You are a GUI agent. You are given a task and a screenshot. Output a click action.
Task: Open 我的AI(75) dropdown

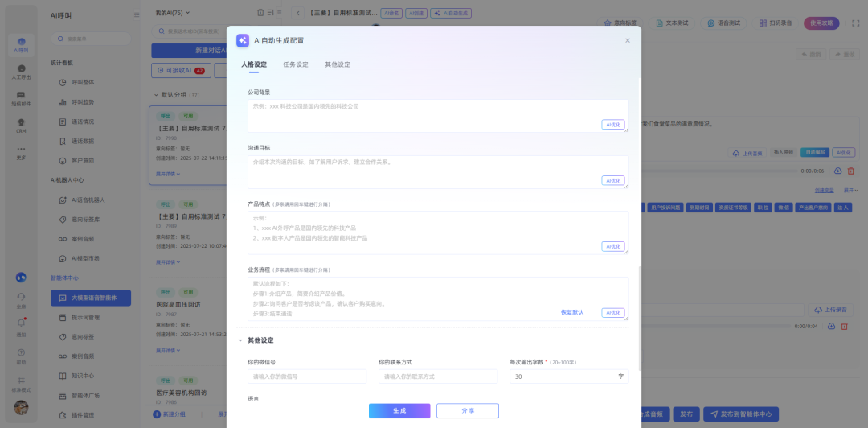[x=173, y=12]
